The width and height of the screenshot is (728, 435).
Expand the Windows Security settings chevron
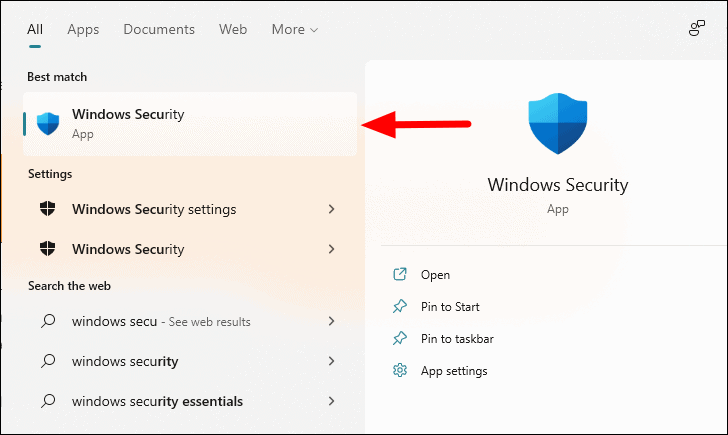[332, 209]
